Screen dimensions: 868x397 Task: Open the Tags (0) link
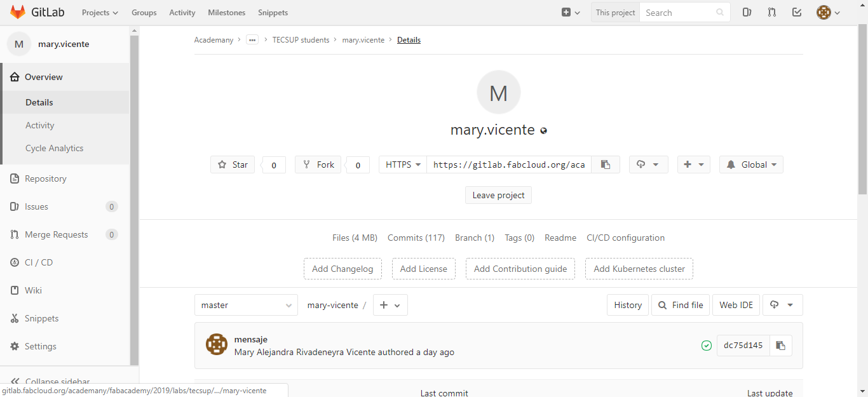(520, 238)
